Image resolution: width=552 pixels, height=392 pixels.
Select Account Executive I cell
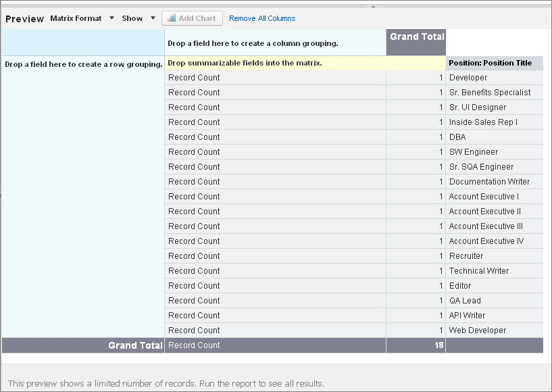click(x=495, y=197)
